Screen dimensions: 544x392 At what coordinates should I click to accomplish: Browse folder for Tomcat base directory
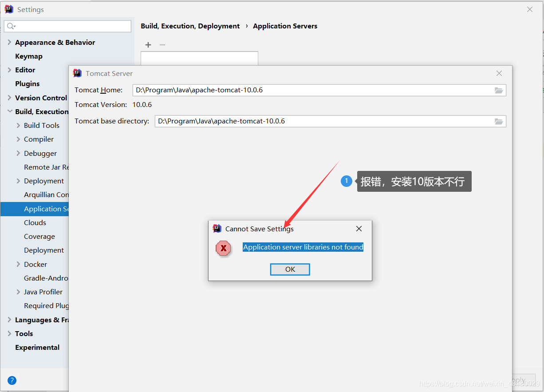point(499,121)
